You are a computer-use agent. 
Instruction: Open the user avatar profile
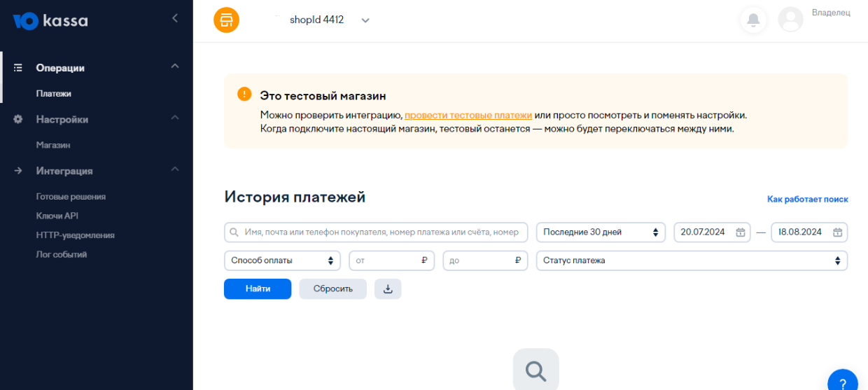tap(790, 20)
